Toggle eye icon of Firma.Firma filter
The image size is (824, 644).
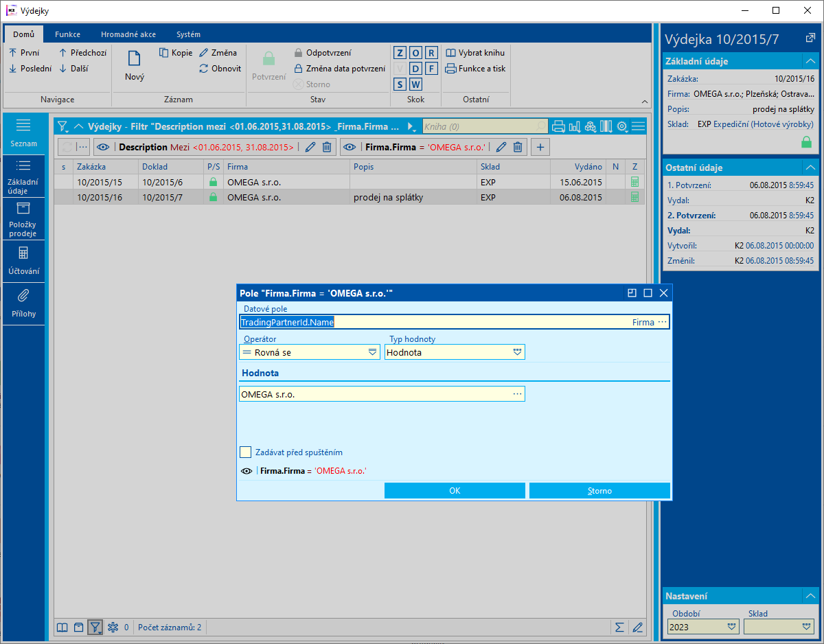coord(350,147)
